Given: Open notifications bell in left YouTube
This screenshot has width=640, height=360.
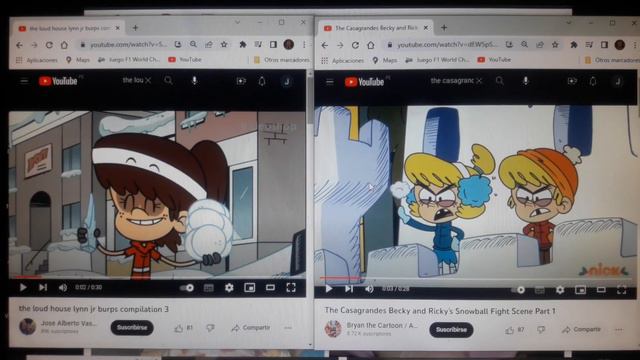Looking at the screenshot, I should click(262, 81).
